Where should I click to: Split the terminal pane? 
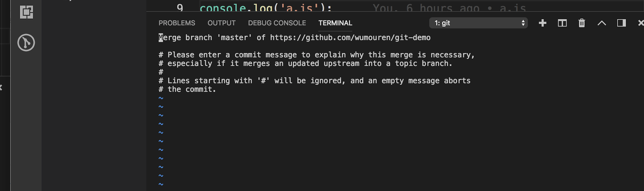[x=562, y=23]
